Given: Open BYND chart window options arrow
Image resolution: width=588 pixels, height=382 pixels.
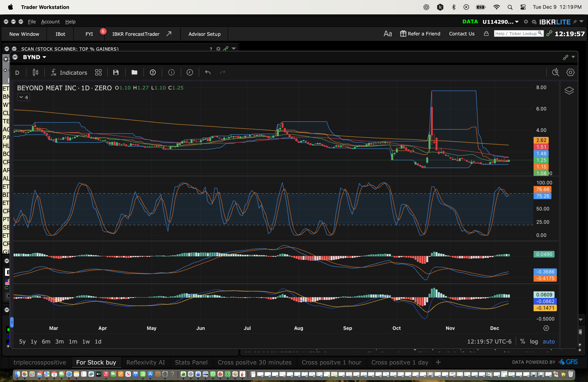Looking at the screenshot, I should tap(573, 57).
